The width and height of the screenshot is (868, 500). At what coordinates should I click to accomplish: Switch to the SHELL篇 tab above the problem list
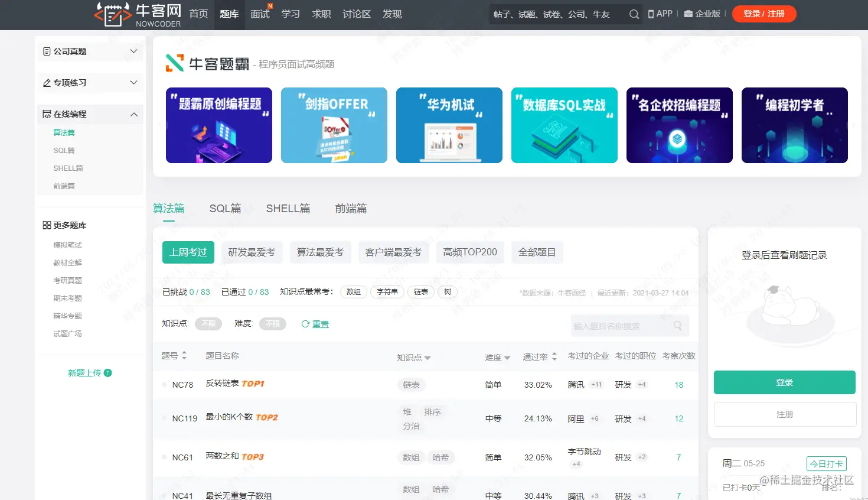pyautogui.click(x=288, y=209)
